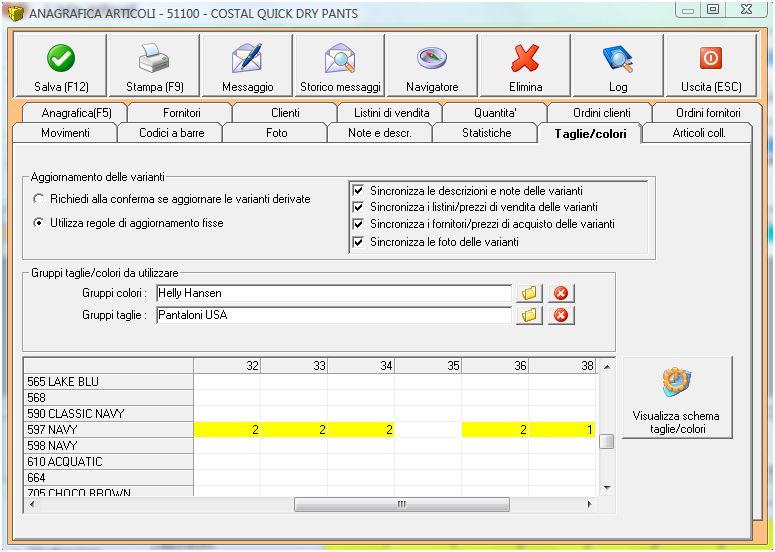Toggle Sincronizza i fornitori/prezzi di acquisto
Viewport: 775px width, 552px height.
pyautogui.click(x=358, y=224)
